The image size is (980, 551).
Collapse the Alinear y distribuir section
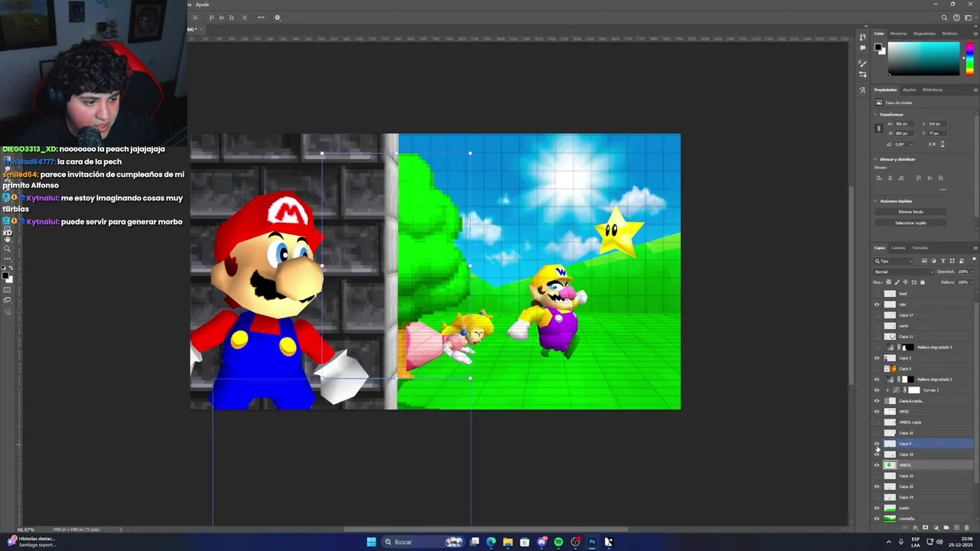tap(875, 159)
